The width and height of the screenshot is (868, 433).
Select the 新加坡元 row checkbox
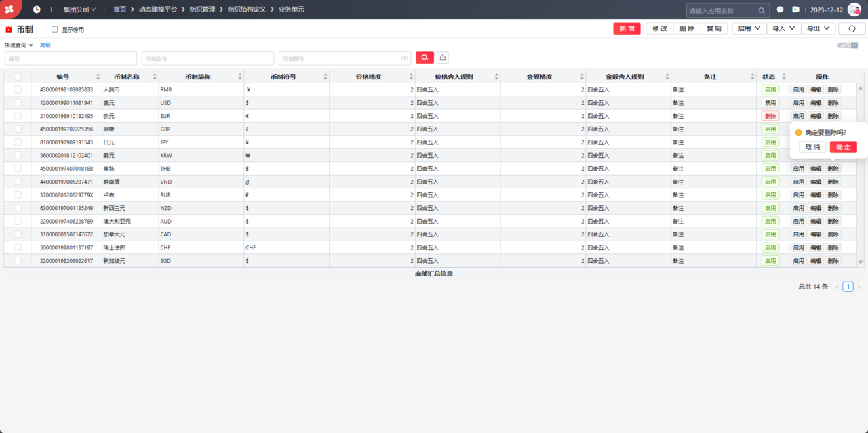tap(18, 261)
